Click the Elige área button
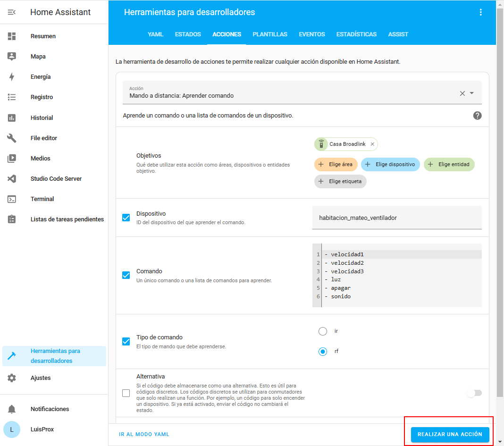 [336, 164]
